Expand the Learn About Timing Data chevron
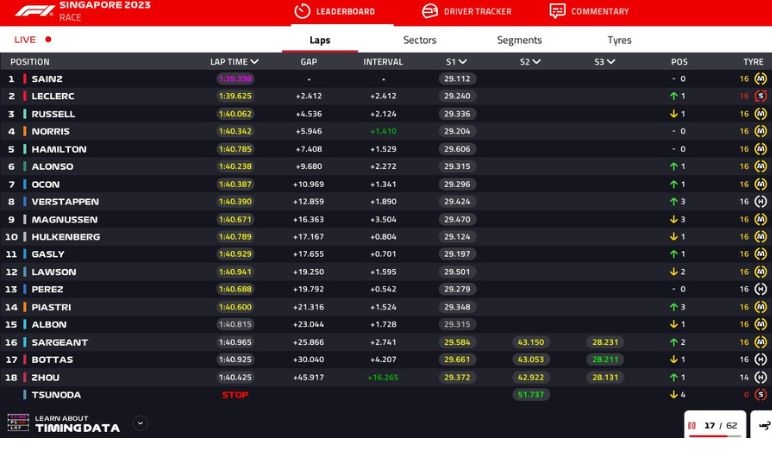The image size is (772, 469). pyautogui.click(x=140, y=423)
